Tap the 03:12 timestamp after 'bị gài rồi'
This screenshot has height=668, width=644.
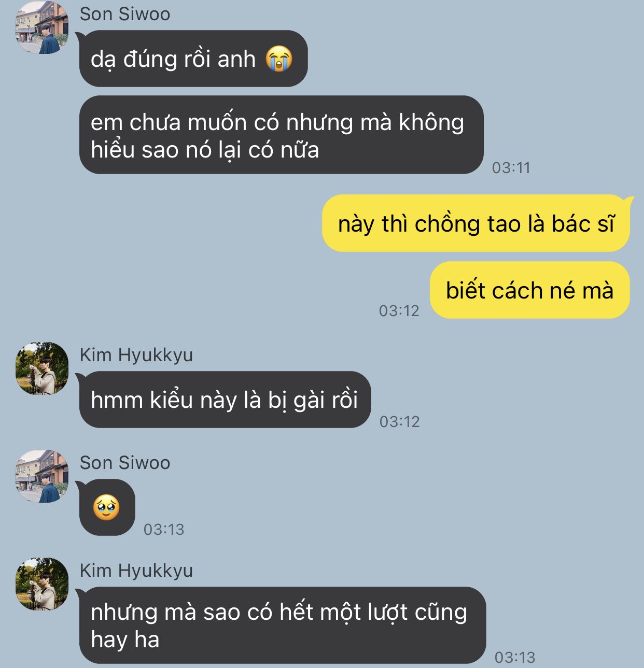tap(399, 422)
